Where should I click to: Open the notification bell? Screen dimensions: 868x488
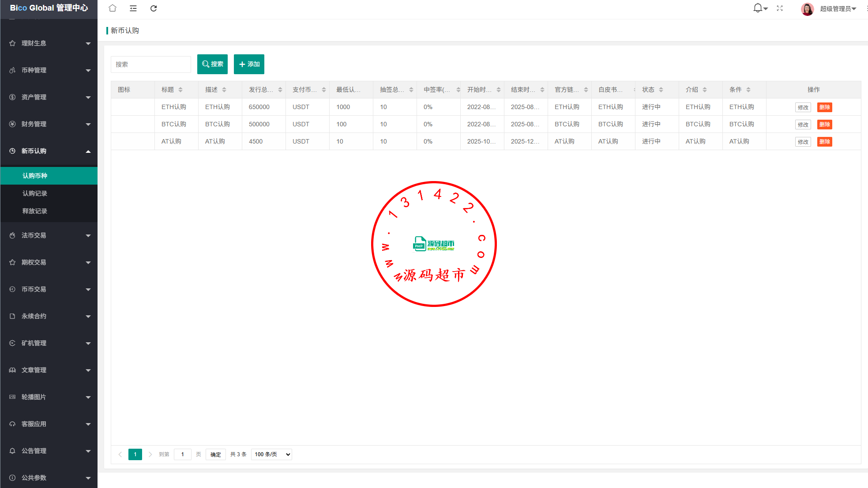758,8
